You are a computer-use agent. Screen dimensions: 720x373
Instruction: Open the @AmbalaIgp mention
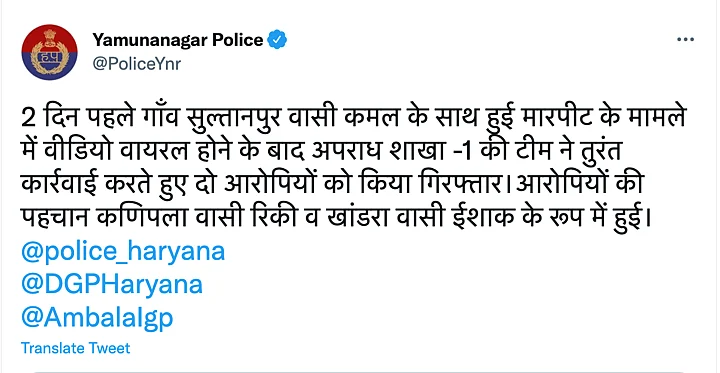tap(97, 318)
